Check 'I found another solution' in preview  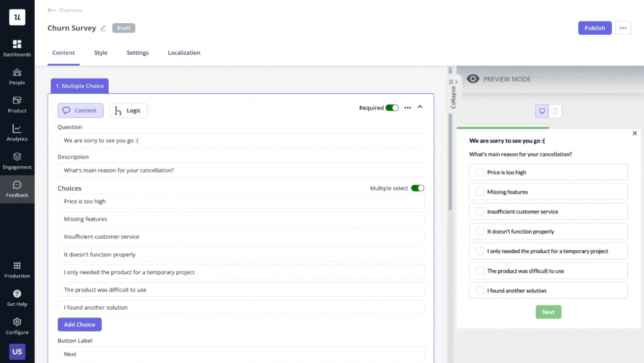[480, 290]
